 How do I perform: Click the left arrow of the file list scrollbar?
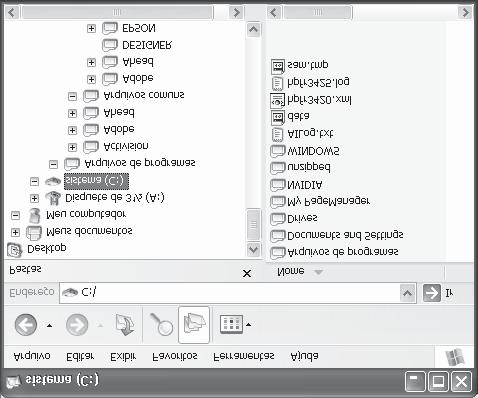[x=274, y=13]
